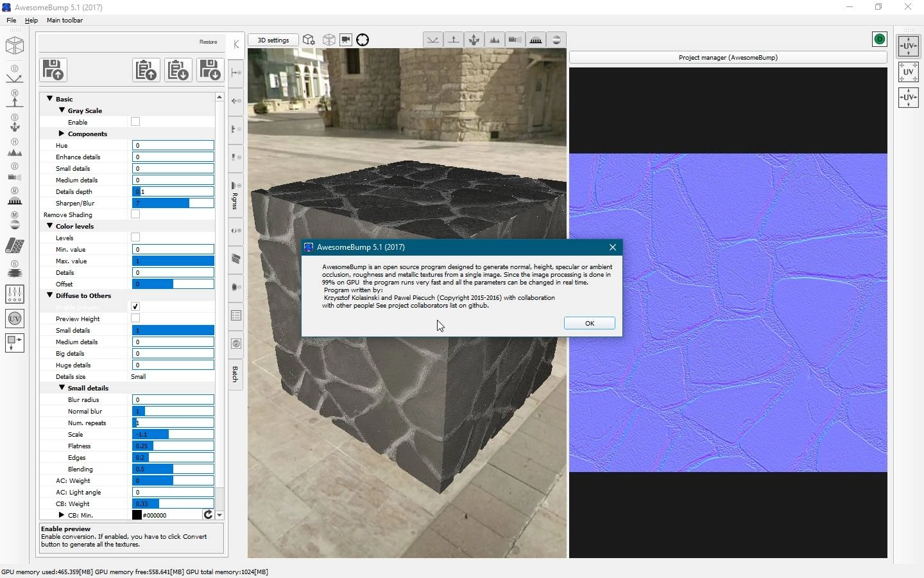
Task: Open the Details size dropdown showing Small
Action: click(172, 376)
